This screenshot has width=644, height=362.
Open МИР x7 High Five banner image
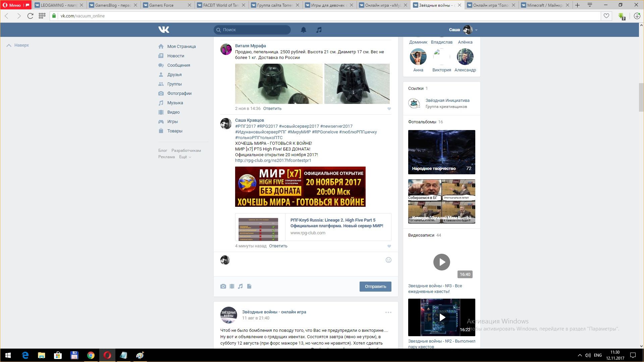coord(300,187)
